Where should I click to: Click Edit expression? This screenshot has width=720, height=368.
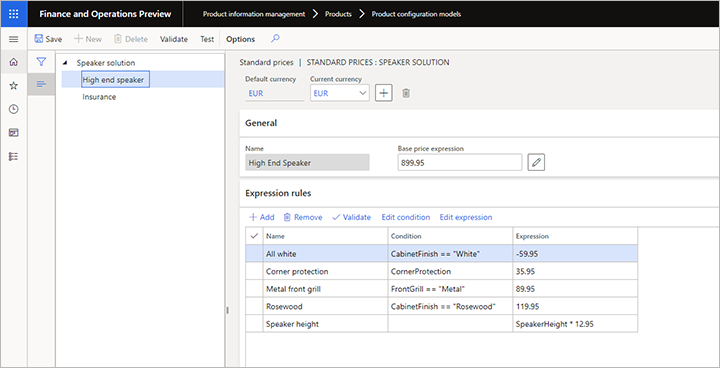click(466, 217)
